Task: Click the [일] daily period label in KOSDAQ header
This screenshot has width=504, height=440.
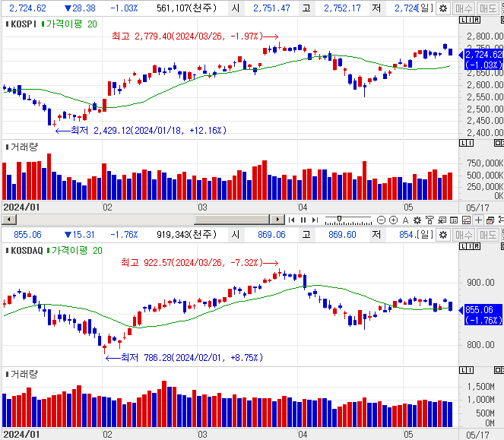Action: 425,235
